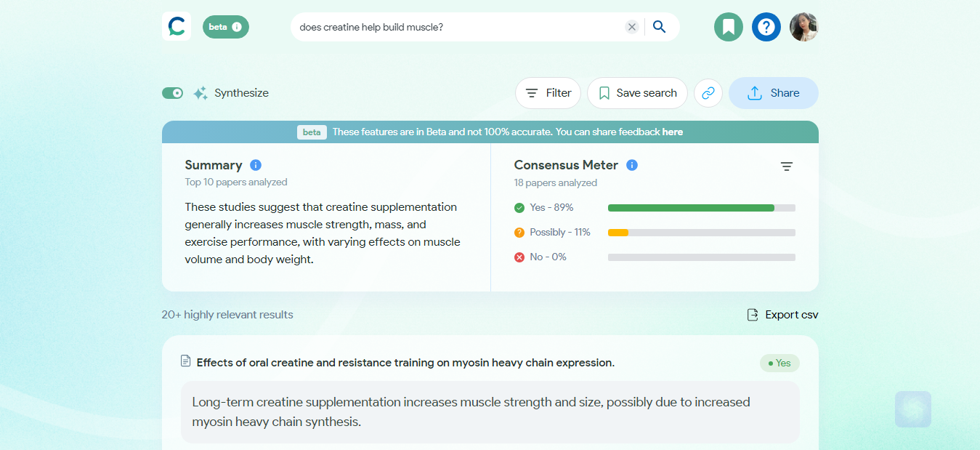The height and width of the screenshot is (450, 980).
Task: Click the Consensus logo icon
Action: tap(177, 27)
